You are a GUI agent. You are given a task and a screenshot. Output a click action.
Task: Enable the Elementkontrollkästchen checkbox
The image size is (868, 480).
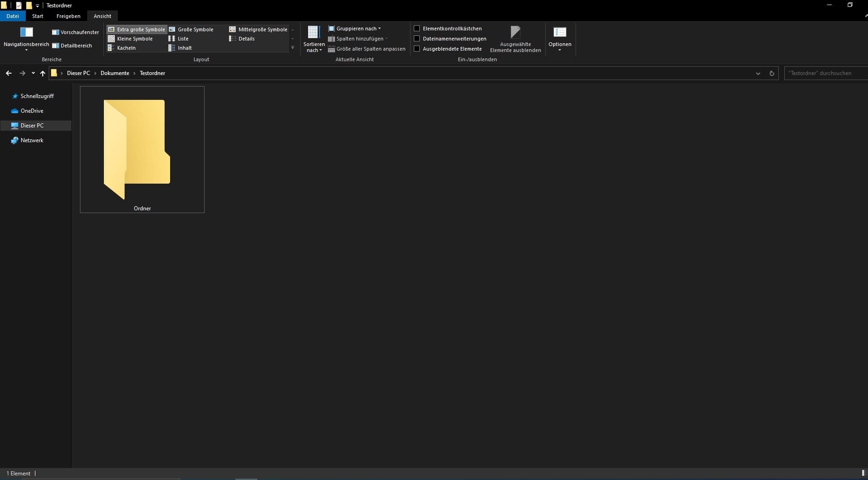pos(417,29)
